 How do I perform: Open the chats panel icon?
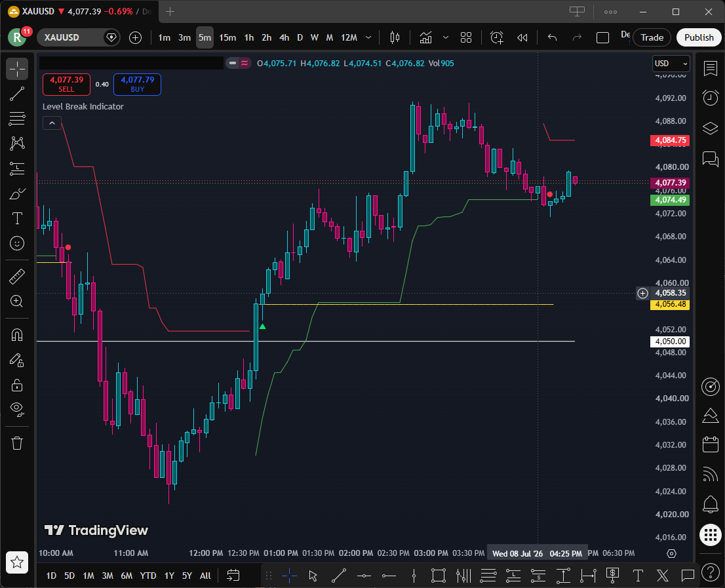pos(710,159)
